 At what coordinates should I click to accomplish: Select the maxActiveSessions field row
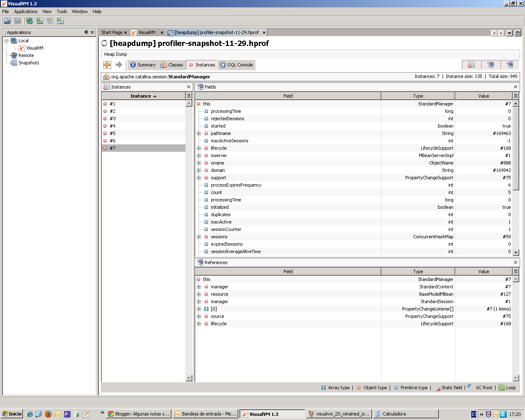[x=354, y=141]
